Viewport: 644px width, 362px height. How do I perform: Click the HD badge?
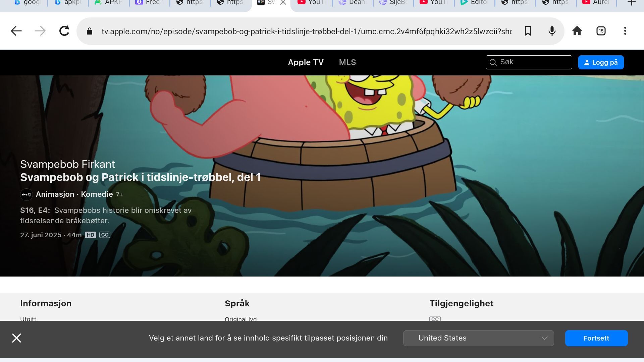(x=91, y=235)
